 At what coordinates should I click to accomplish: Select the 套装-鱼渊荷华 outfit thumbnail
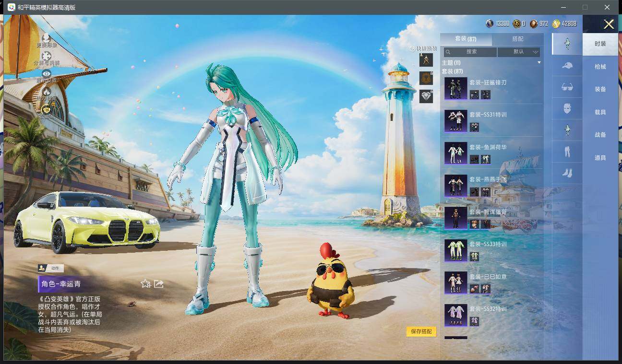pyautogui.click(x=455, y=153)
